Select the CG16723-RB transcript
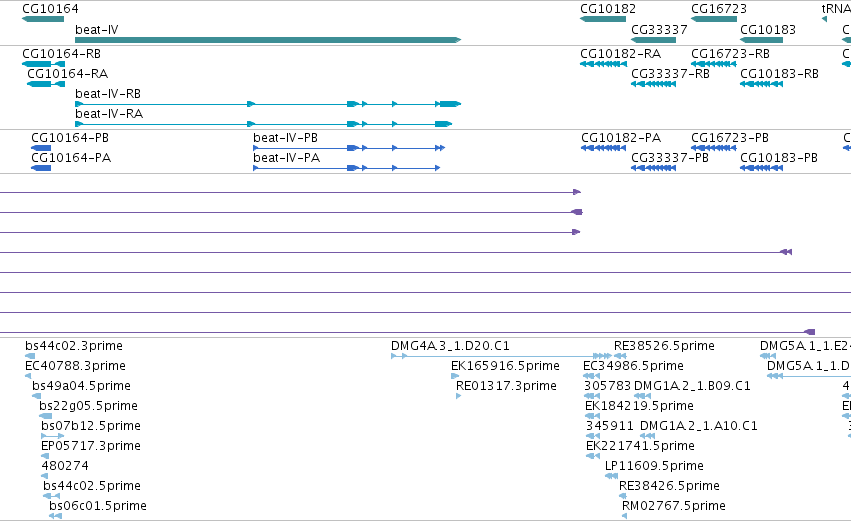 click(x=714, y=64)
